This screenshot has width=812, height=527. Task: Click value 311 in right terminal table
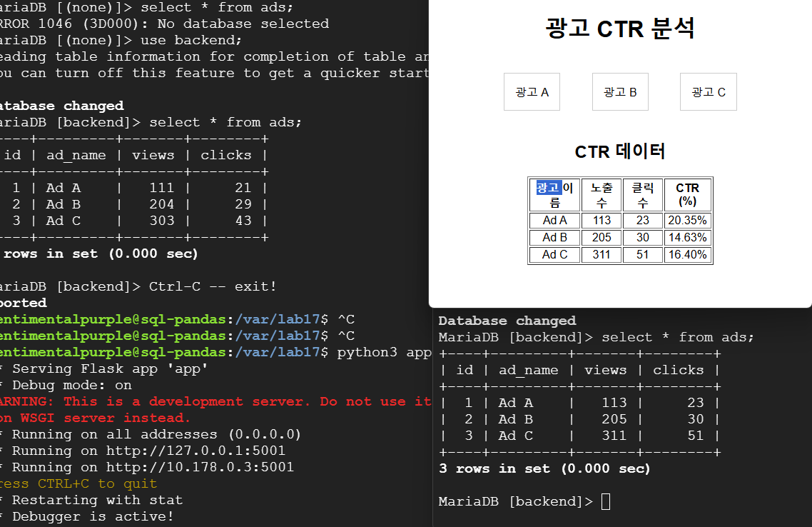coord(614,436)
